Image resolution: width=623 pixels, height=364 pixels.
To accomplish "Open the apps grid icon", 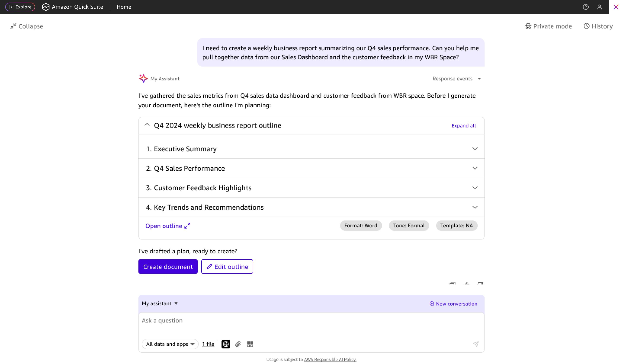I will coord(250,344).
